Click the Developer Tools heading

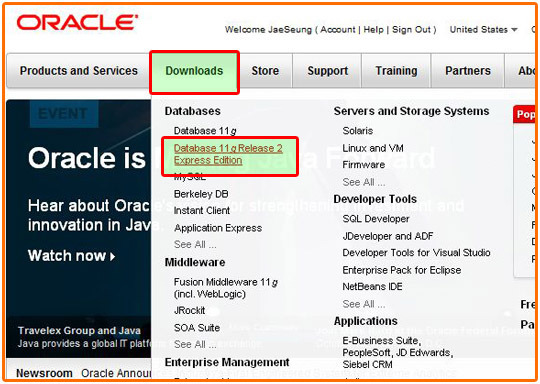(x=375, y=199)
